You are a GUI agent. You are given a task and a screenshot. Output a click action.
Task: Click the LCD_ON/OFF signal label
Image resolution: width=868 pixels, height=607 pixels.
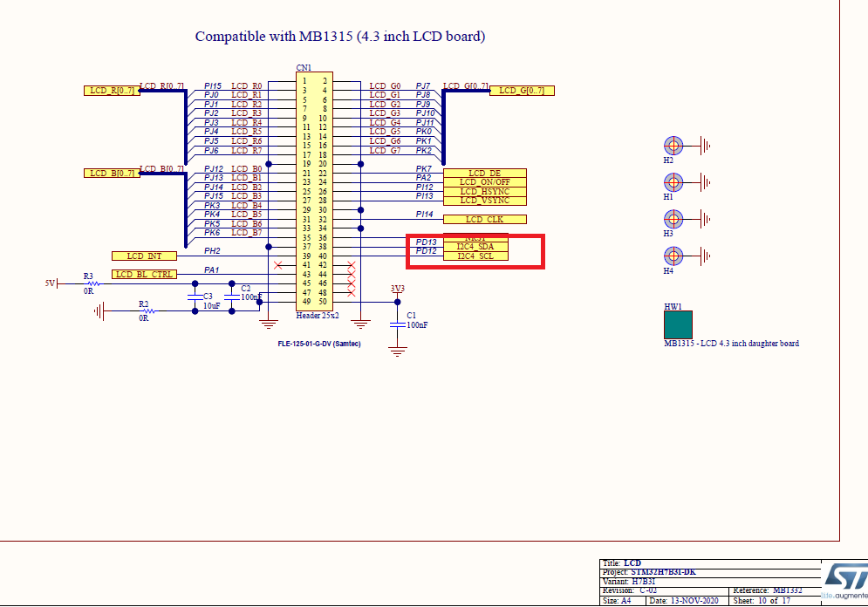(483, 182)
